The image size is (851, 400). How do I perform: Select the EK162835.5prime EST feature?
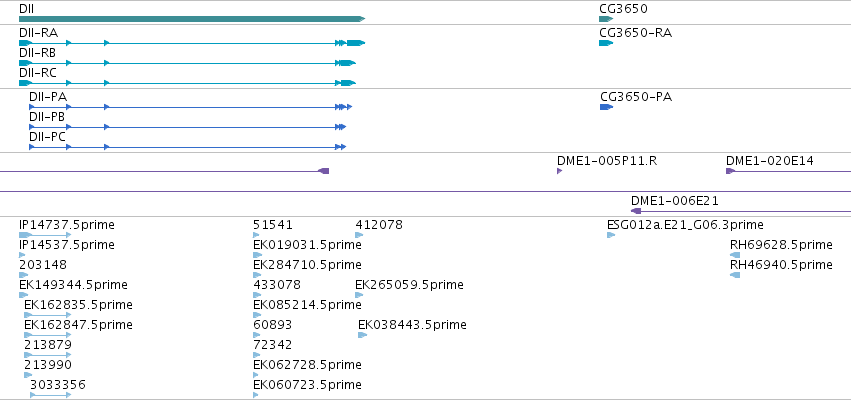[x=48, y=315]
